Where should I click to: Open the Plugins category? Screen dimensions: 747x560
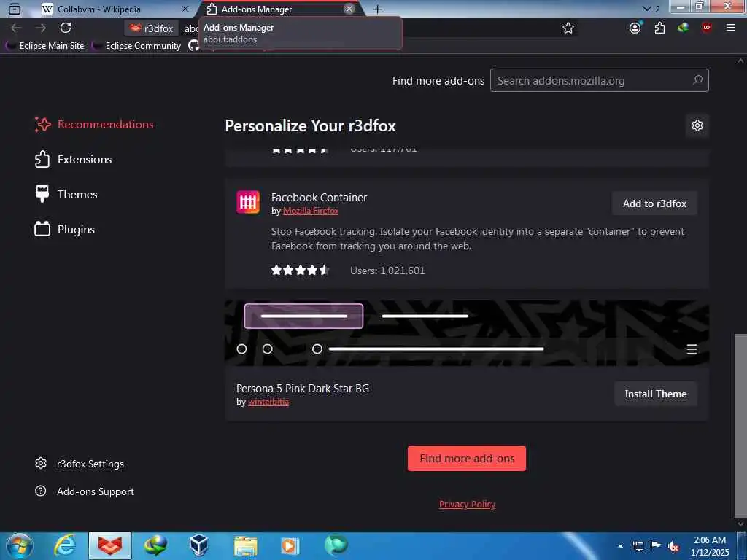(x=64, y=229)
